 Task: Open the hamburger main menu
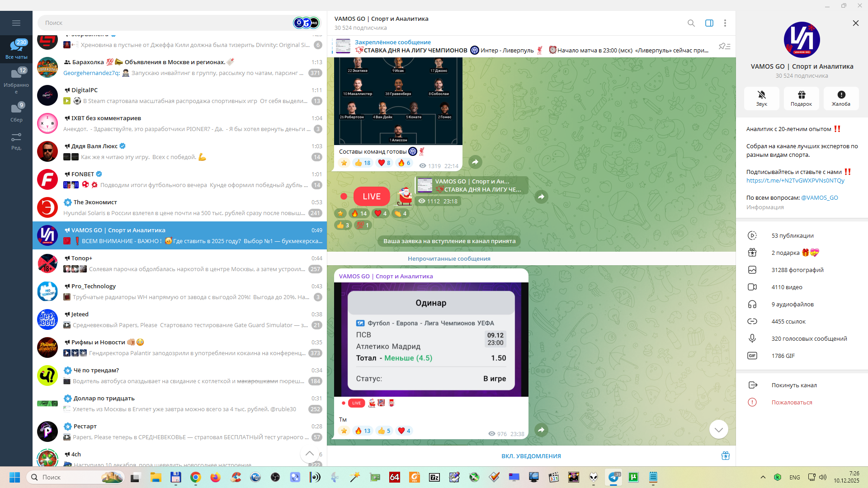click(x=16, y=23)
